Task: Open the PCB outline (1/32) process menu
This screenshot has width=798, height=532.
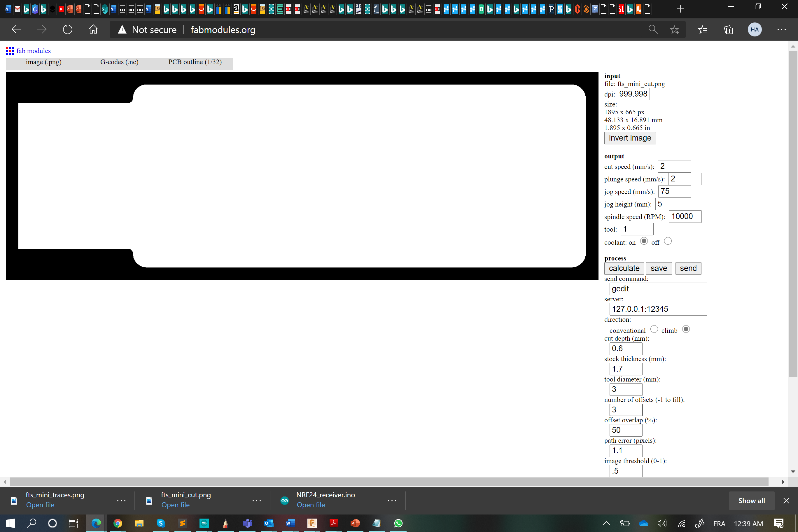Action: 195,62
